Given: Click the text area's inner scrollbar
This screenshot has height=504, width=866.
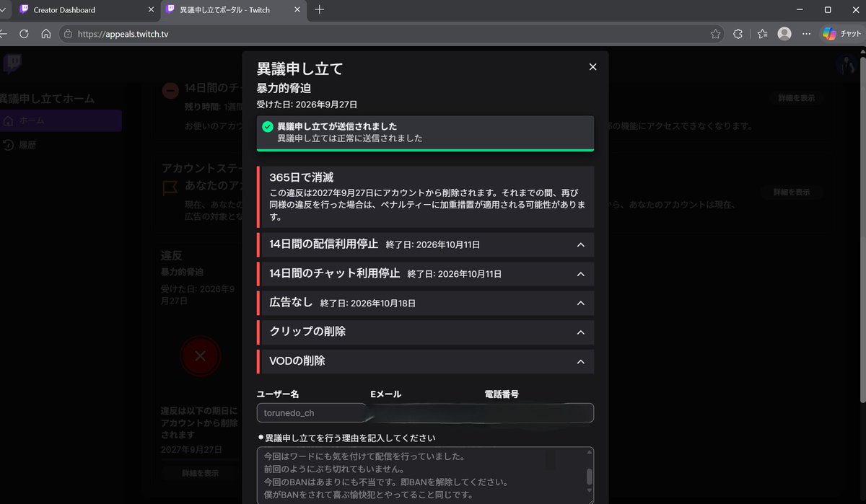Looking at the screenshot, I should tap(589, 476).
